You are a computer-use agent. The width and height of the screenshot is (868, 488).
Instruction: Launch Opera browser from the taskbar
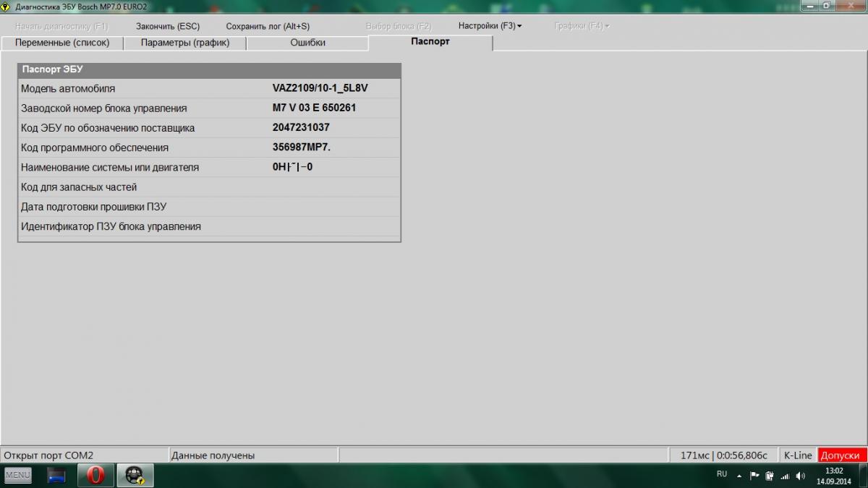(x=95, y=476)
